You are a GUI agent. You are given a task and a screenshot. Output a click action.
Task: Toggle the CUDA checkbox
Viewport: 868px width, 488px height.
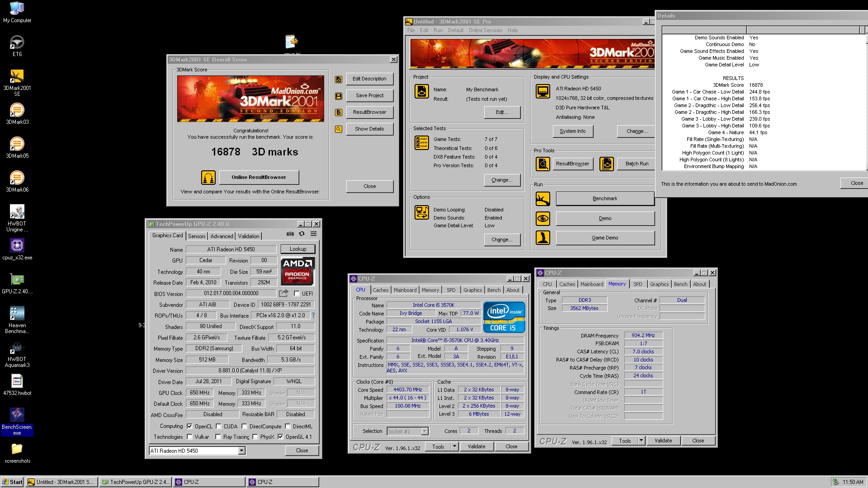pyautogui.click(x=218, y=426)
